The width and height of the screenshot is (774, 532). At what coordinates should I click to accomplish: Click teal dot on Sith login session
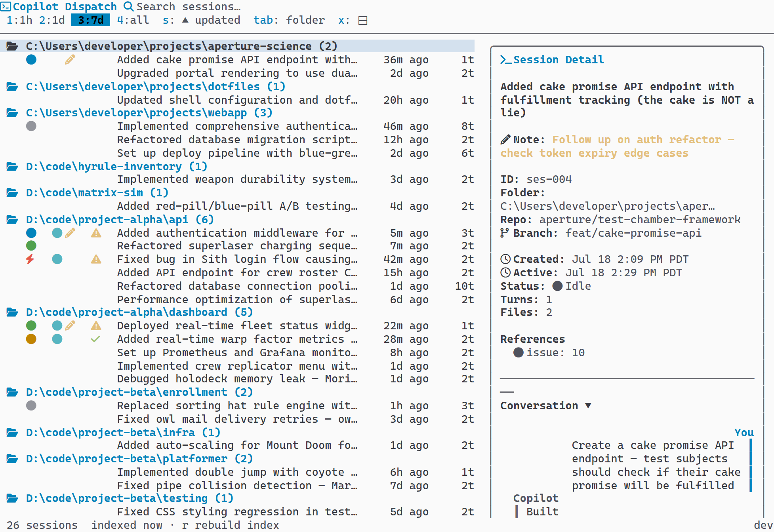tap(57, 259)
